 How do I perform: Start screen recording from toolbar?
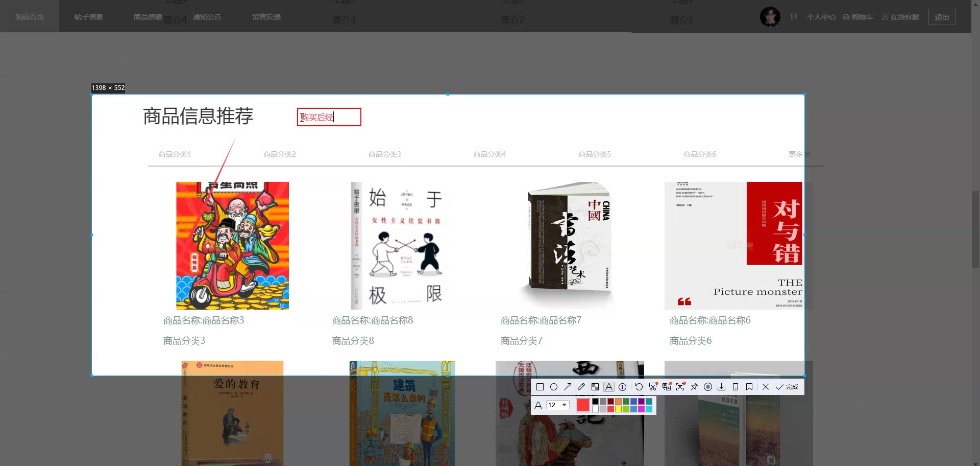(x=708, y=387)
